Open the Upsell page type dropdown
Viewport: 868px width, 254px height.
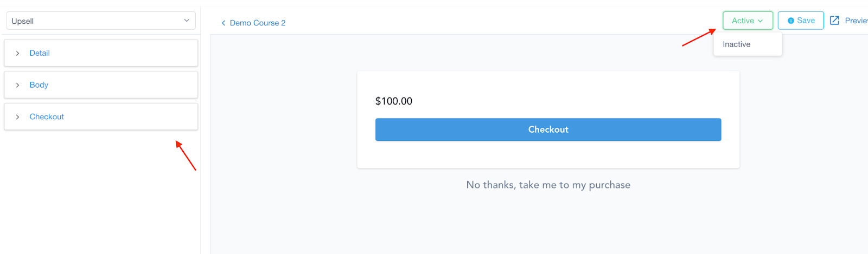[x=101, y=21]
